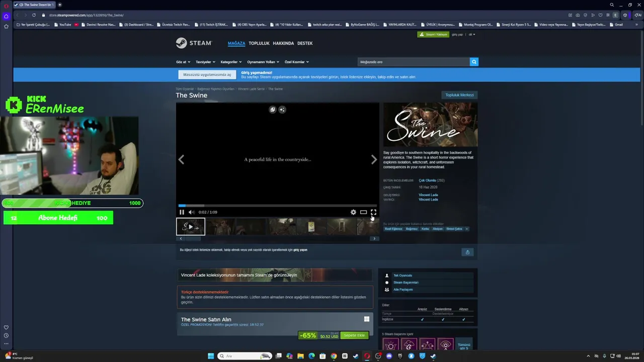
Task: Click the Korku tag
Action: [425, 229]
